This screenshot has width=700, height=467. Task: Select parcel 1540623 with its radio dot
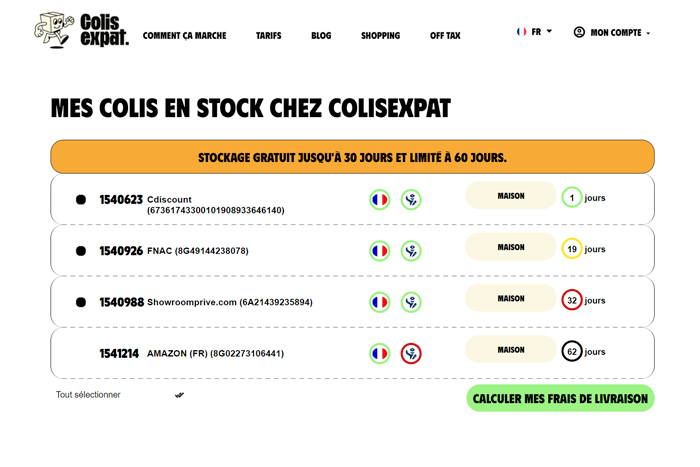(81, 200)
